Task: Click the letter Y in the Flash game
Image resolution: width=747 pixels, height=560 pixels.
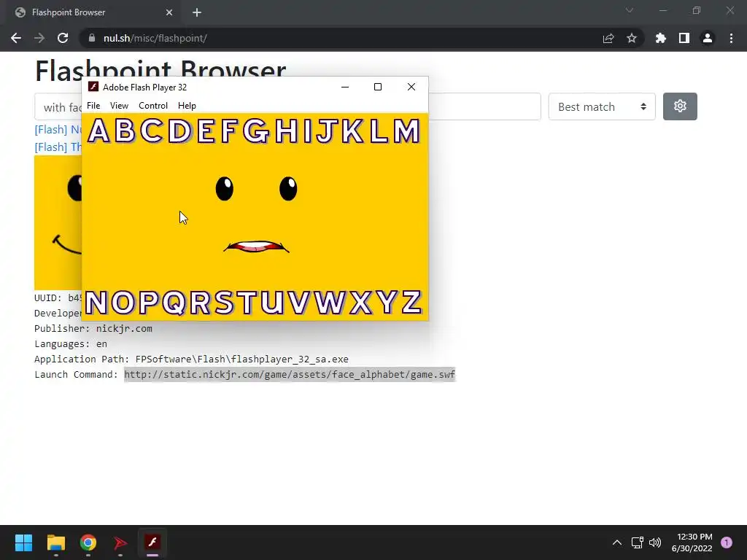Action: (x=387, y=303)
